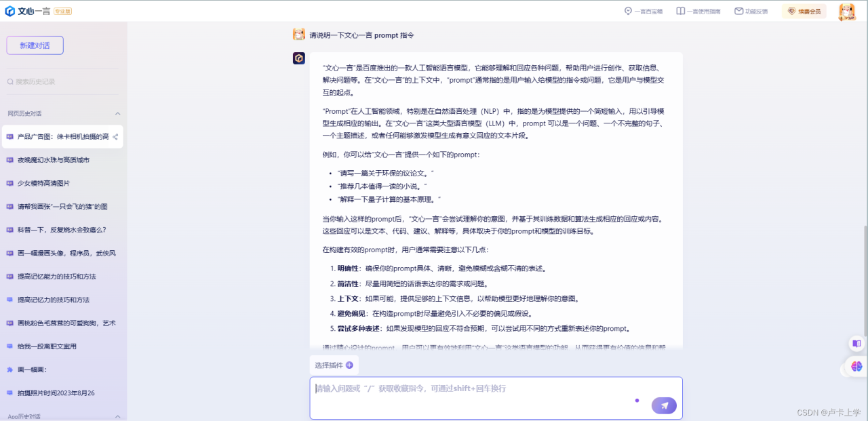
Task: Click the plus icon in 选择插件
Action: point(349,365)
